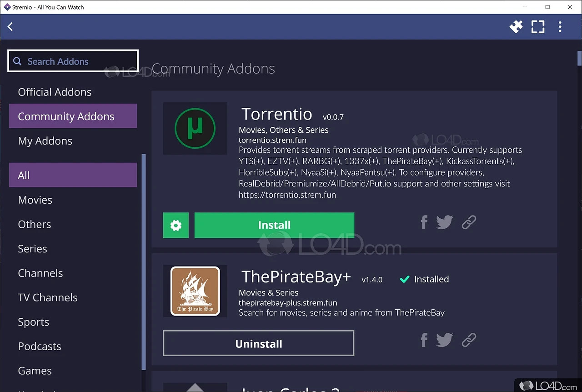Click the ThePirateBay+ title
This screenshot has width=582, height=392.
[296, 276]
